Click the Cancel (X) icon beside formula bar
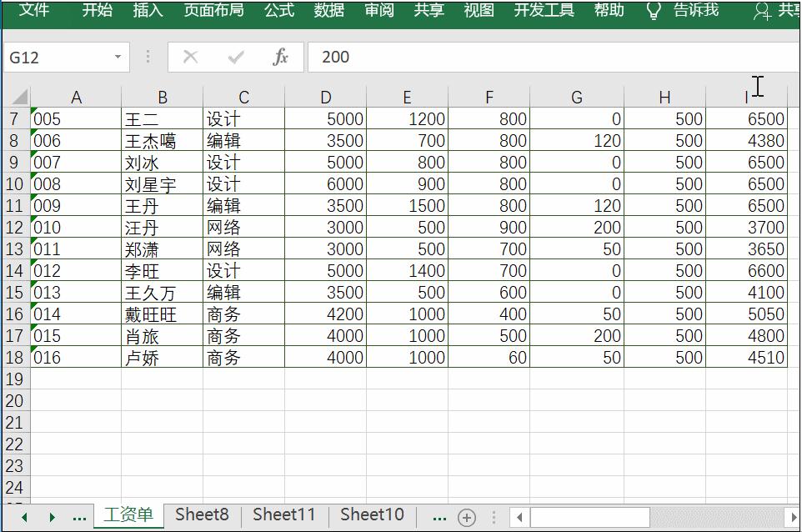 190,57
